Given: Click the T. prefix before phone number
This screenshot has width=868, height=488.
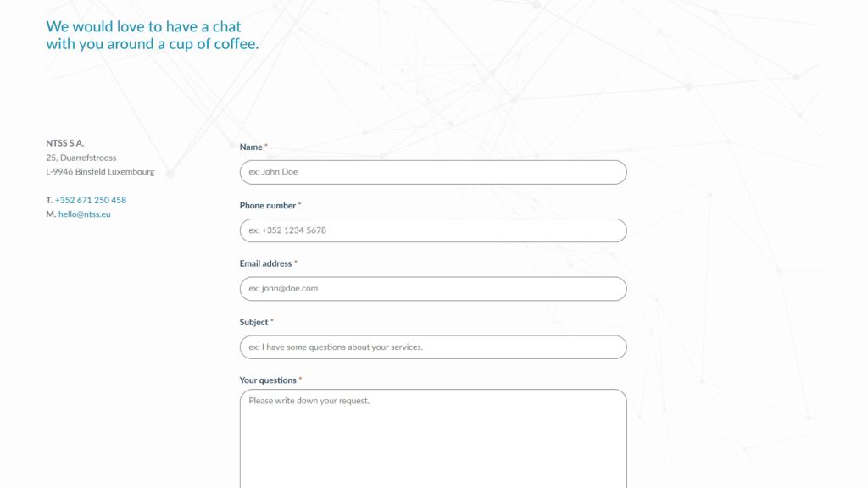Looking at the screenshot, I should (x=49, y=200).
